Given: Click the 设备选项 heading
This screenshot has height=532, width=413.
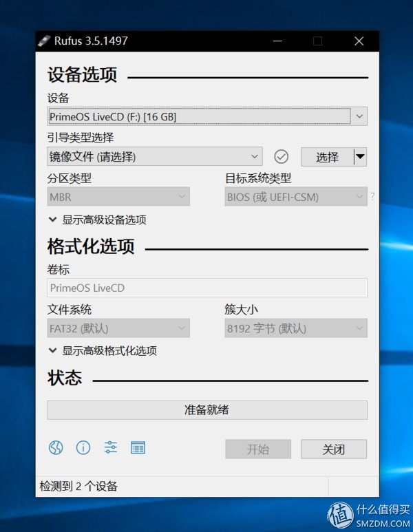Looking at the screenshot, I should 83,74.
